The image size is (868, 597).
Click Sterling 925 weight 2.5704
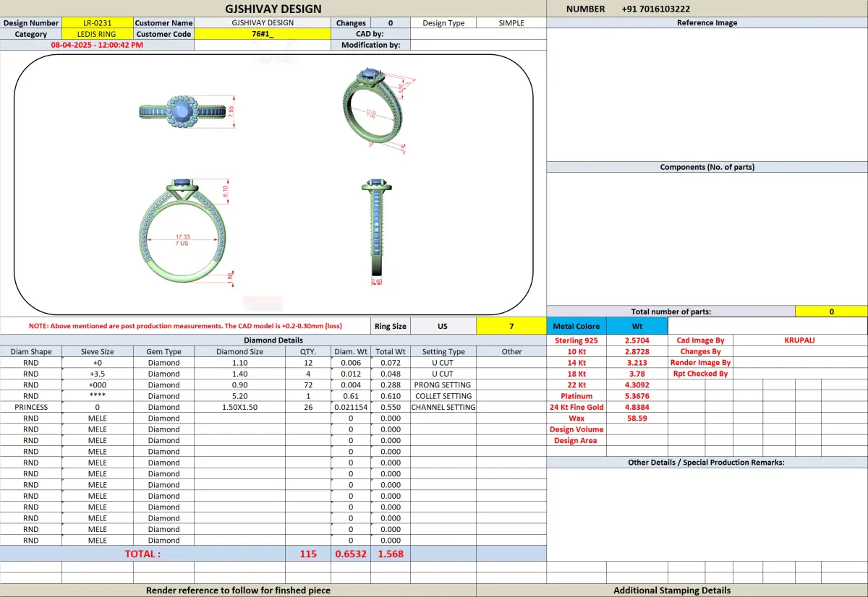pos(637,340)
